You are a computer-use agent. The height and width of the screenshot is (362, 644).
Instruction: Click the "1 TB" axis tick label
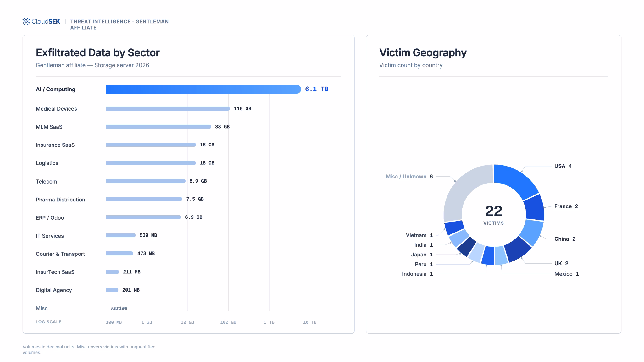coord(269,322)
